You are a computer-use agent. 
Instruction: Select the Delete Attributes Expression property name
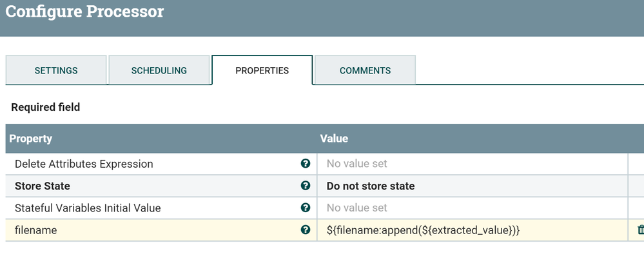84,164
